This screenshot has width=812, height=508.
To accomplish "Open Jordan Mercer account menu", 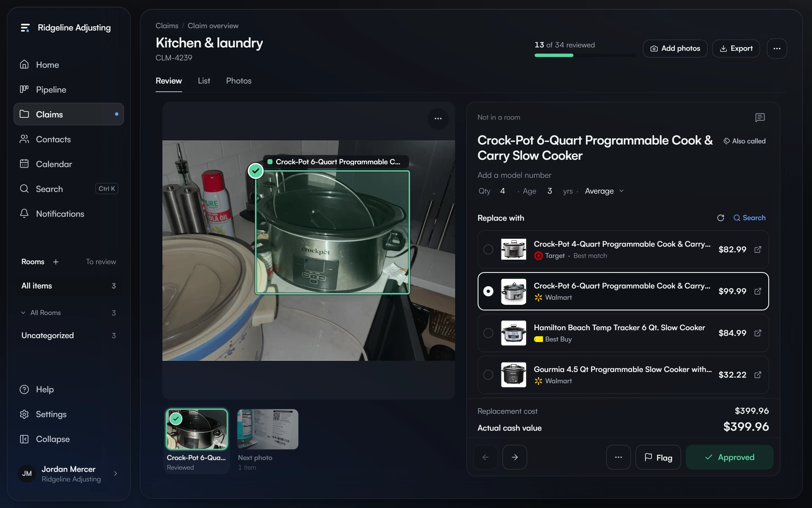I will (x=69, y=474).
